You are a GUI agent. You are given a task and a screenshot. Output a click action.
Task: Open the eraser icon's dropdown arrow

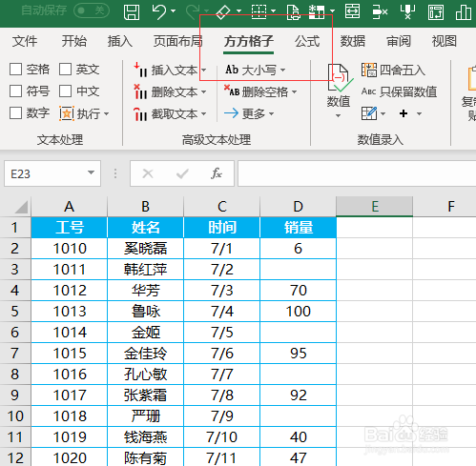pyautogui.click(x=238, y=11)
